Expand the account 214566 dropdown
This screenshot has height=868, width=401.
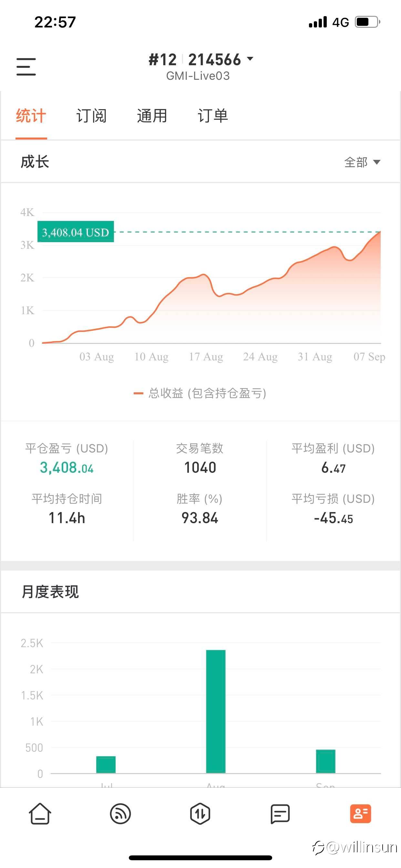(x=250, y=59)
